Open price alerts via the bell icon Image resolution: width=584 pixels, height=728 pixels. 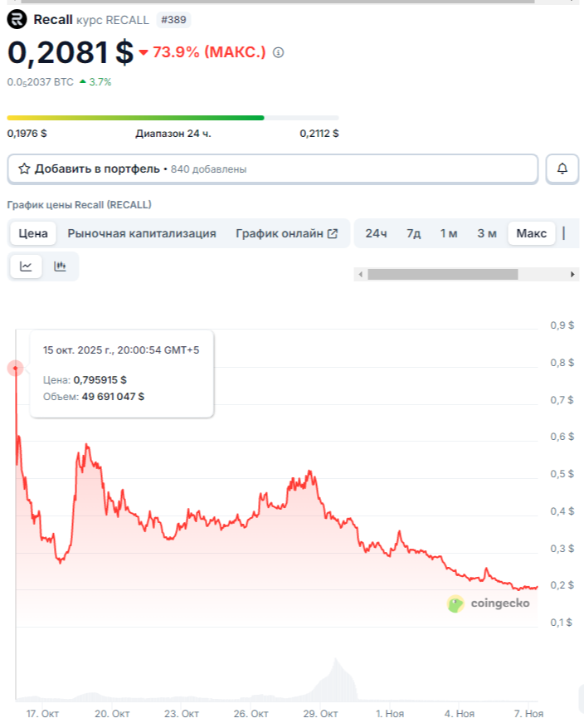[563, 169]
